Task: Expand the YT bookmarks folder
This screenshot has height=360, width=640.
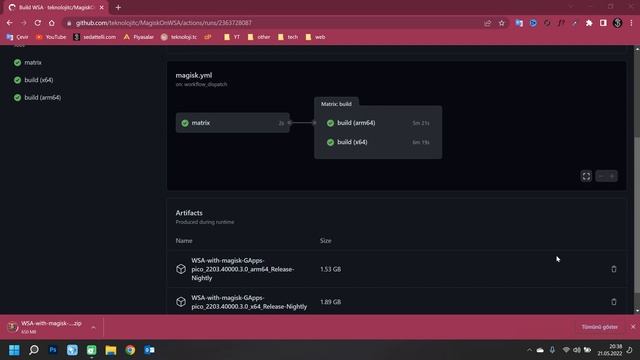Action: 232,37
